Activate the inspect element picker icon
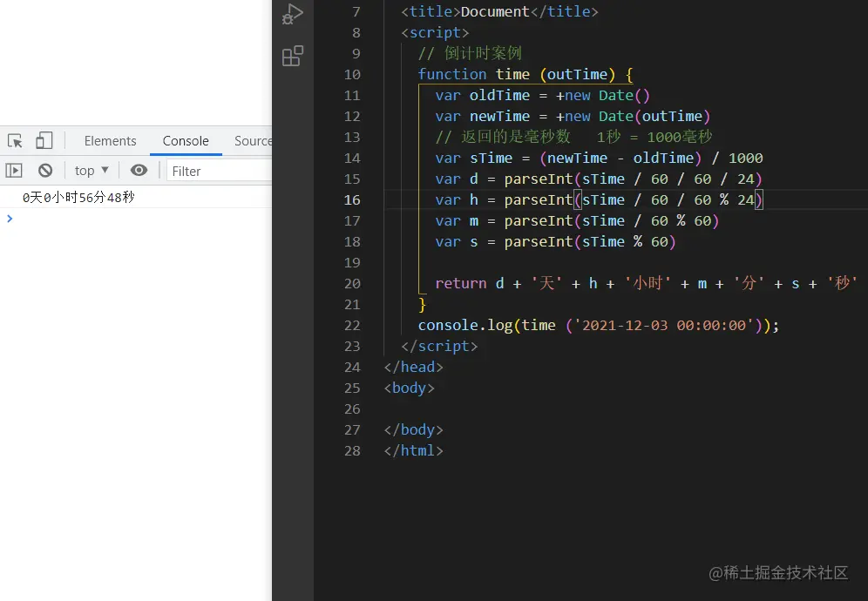The image size is (868, 601). click(x=15, y=141)
